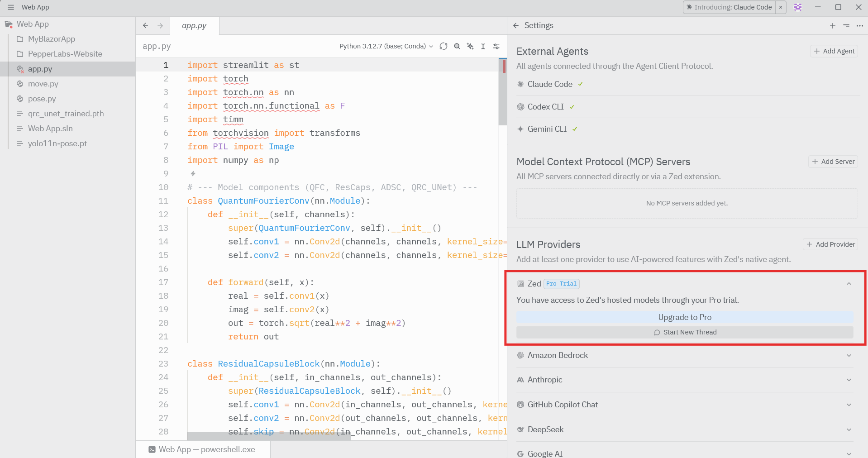Open the buffer search magnifier icon
Screen dimensions: 868x458
(457, 46)
